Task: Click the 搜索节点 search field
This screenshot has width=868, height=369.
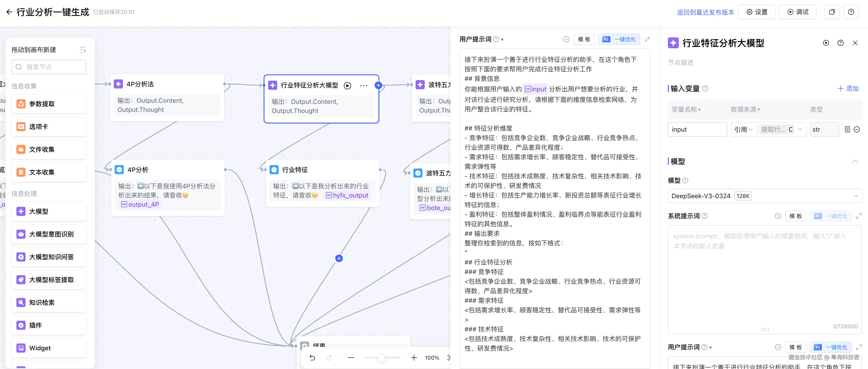Action: 49,67
